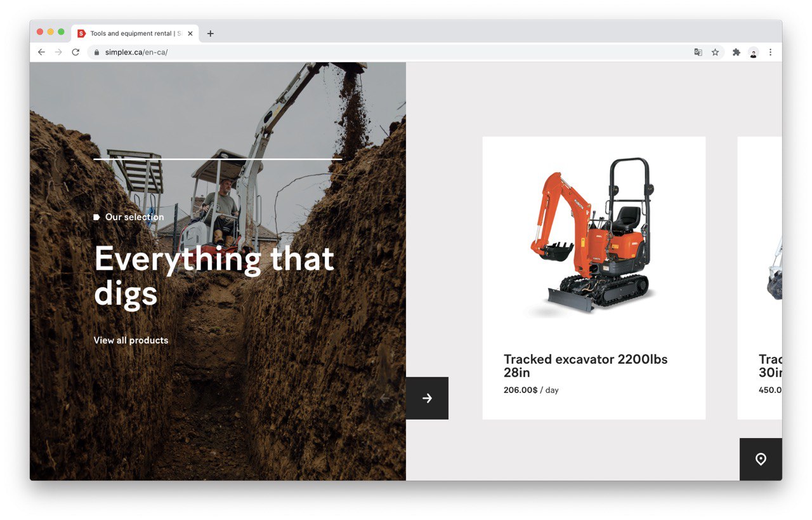Open the Tracked excavator 2200lbs 28in title
This screenshot has height=520, width=812.
586,366
